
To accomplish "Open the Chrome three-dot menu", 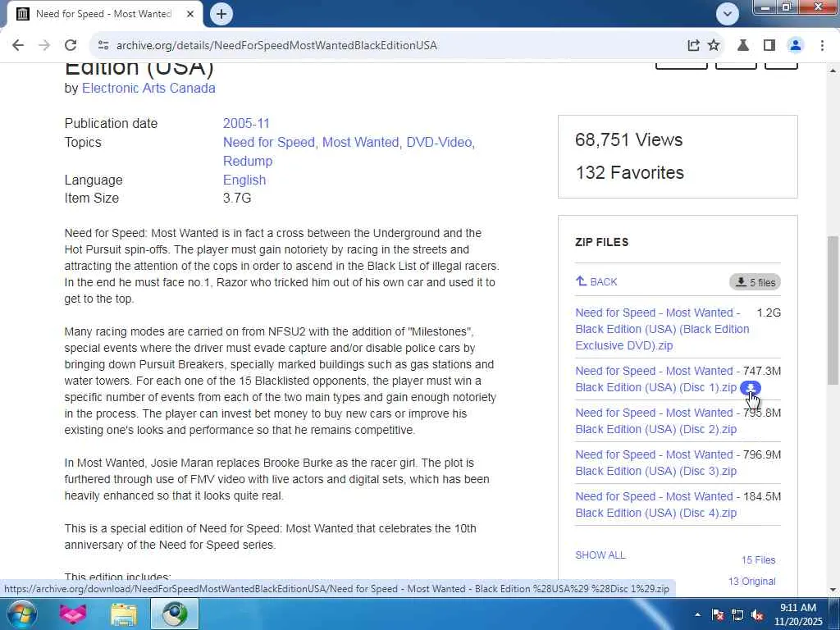I will 822,46.
